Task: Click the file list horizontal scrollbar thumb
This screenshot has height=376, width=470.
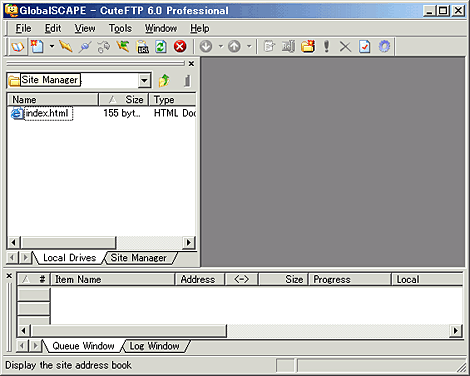Action: tap(68, 242)
